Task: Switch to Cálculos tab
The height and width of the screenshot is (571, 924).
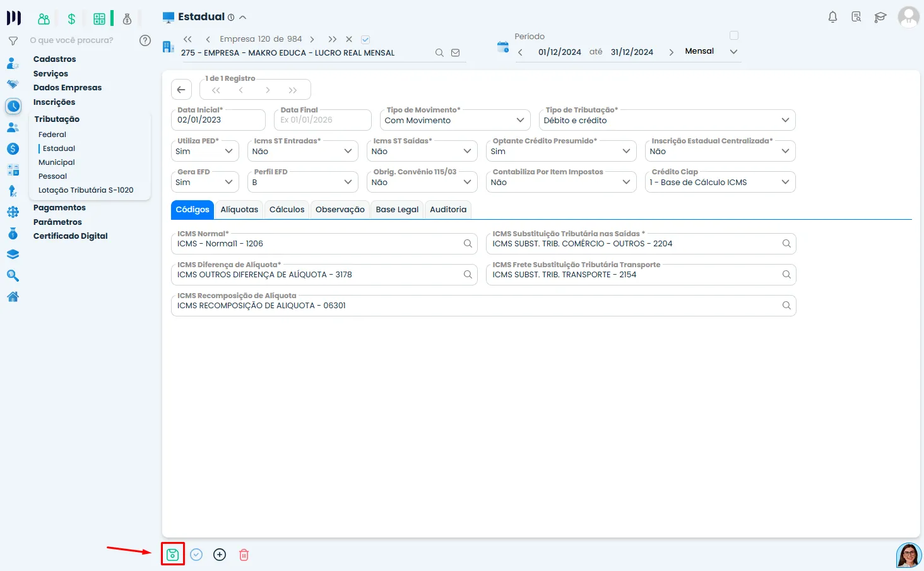Action: (287, 210)
